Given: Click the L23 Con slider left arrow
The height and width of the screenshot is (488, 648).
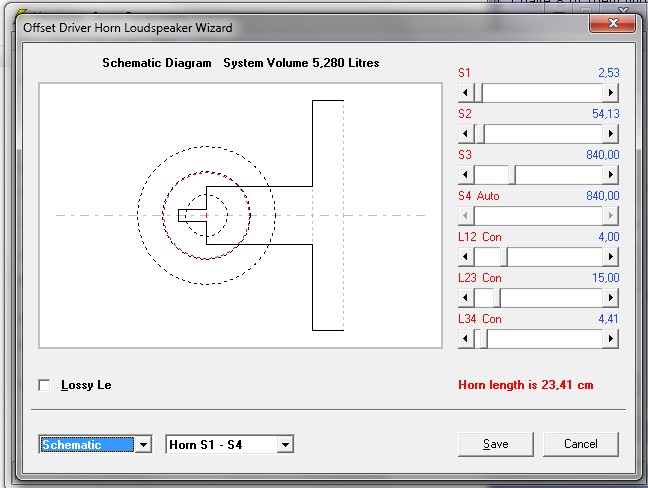Looking at the screenshot, I should tap(466, 298).
